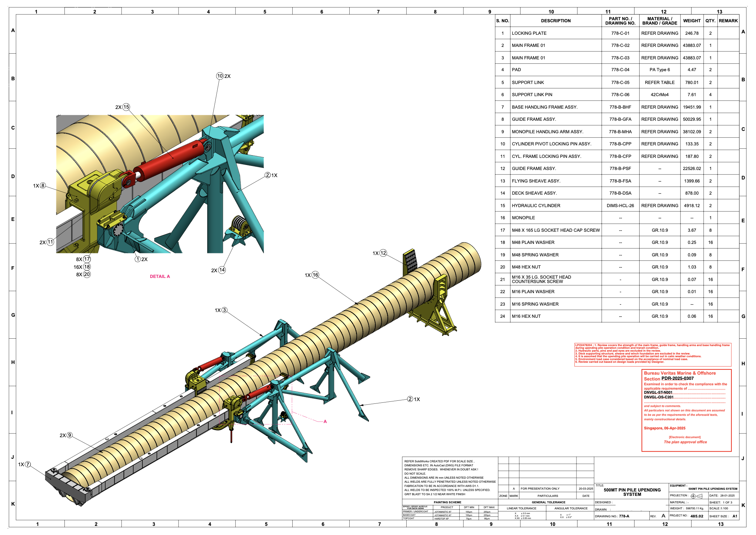Viewport: 756px width, 535px height.
Task: Click the DESCRIPTION column header
Action: 556,21
